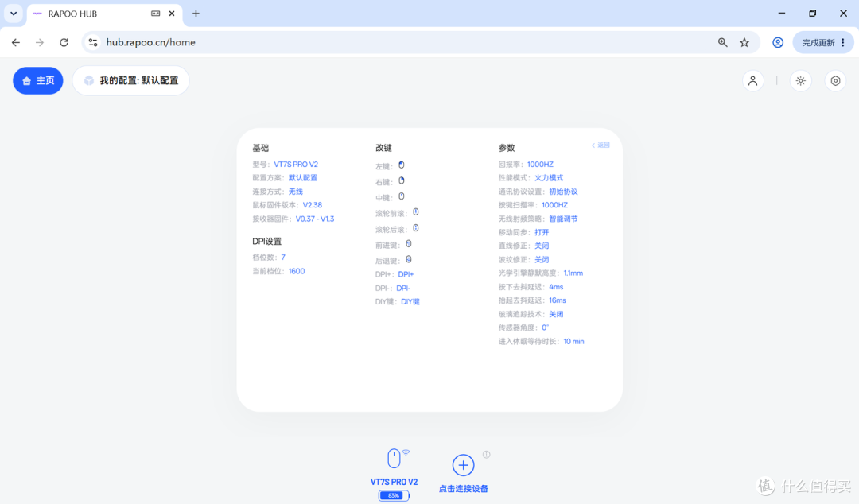The height and width of the screenshot is (504, 859).
Task: Click the DIY键 assignment value
Action: coord(410,302)
